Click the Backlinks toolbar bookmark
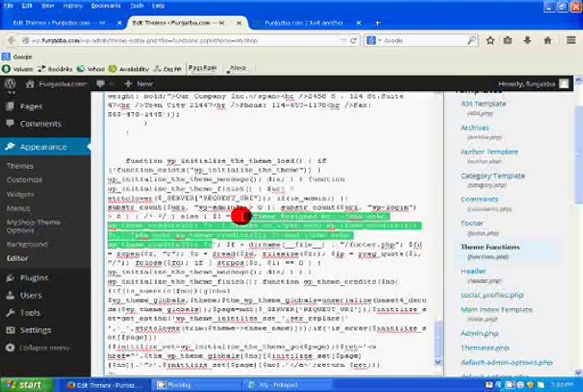This screenshot has height=392, width=583. [x=54, y=69]
